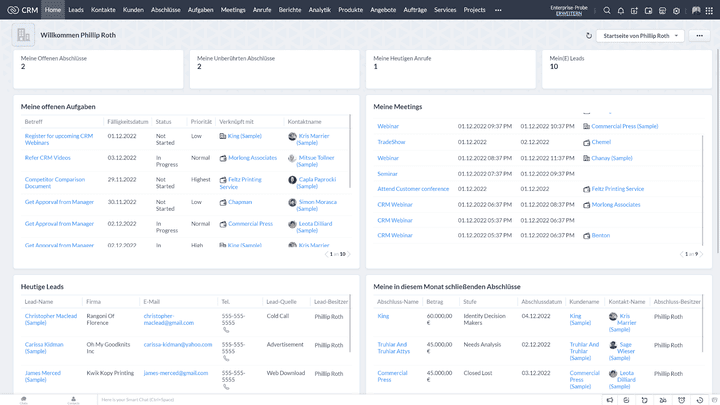Click the phone icon under James Merced's number
Screen dimensions: 720x405
point(226,387)
